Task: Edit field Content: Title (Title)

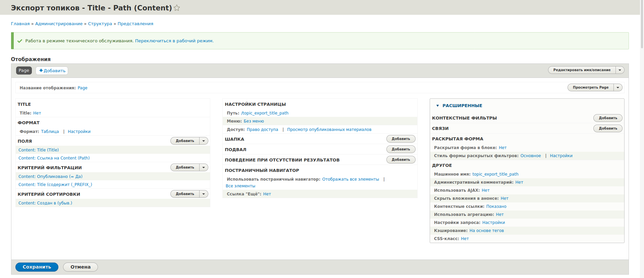Action: [39, 150]
